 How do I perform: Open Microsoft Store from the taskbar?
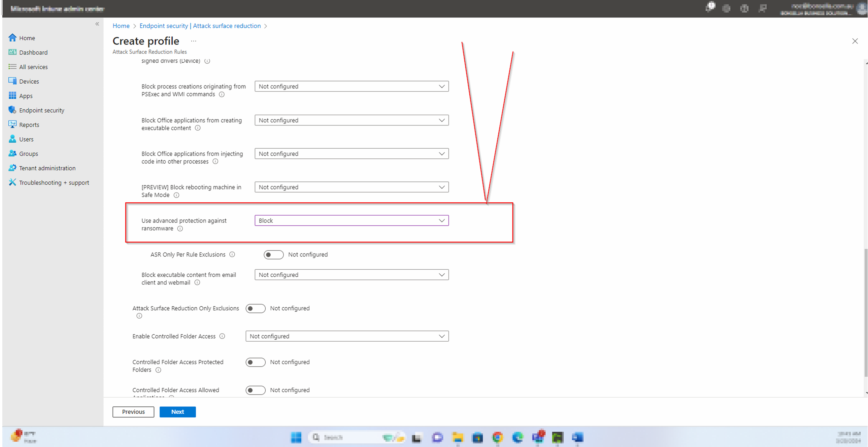pos(478,437)
